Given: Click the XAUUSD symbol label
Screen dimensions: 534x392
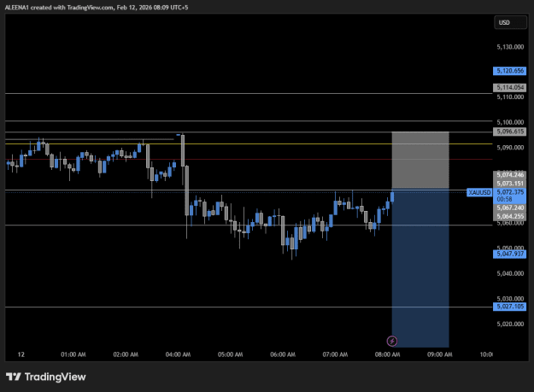Looking at the screenshot, I should [479, 193].
